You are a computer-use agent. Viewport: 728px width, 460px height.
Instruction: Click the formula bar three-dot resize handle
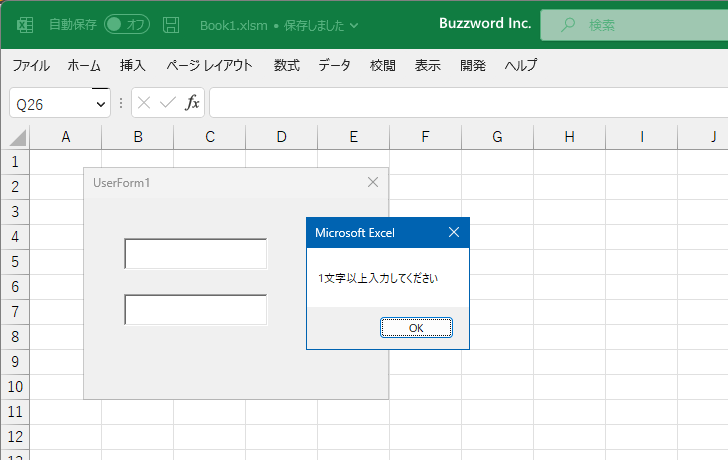(121, 103)
